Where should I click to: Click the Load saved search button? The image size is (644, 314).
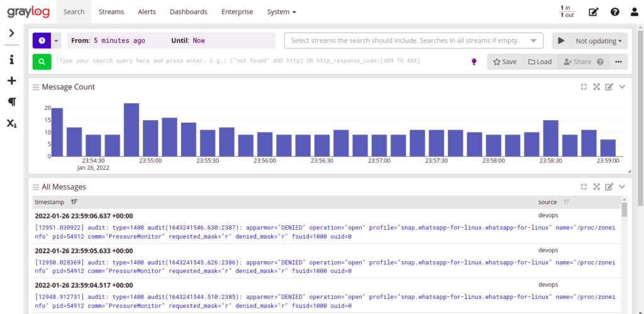pos(540,62)
